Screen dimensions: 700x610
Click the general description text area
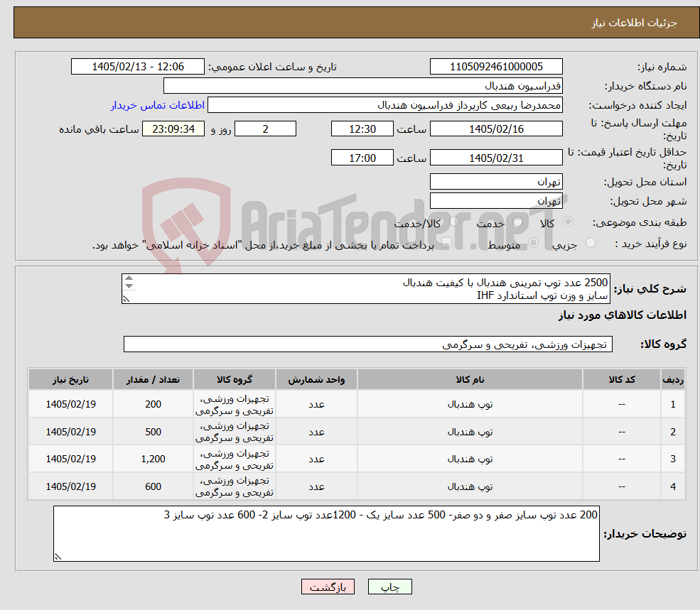tap(365, 289)
